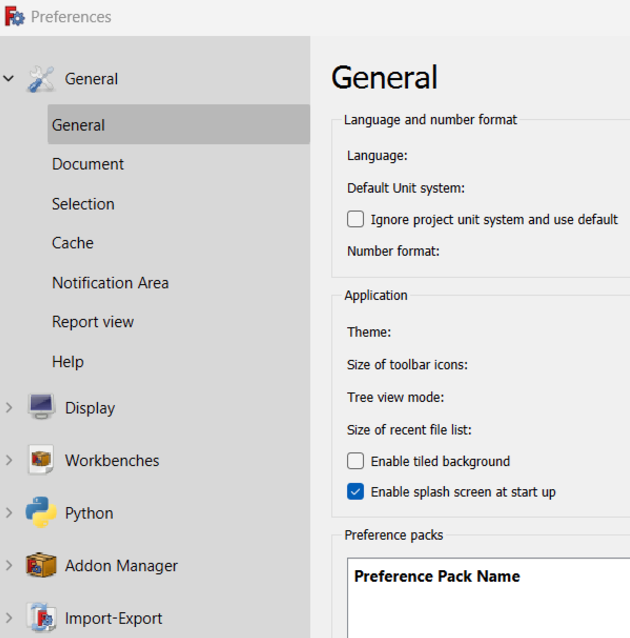Expand the Display category arrow

click(x=9, y=408)
